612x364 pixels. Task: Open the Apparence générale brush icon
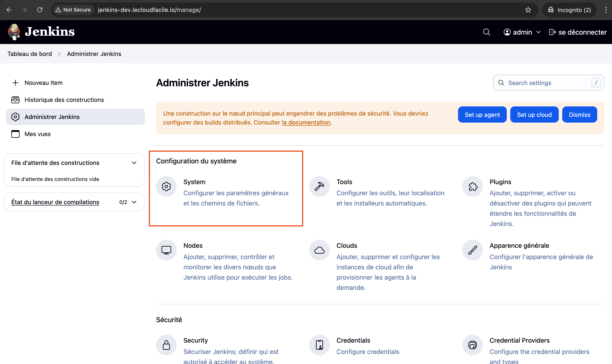[472, 250]
